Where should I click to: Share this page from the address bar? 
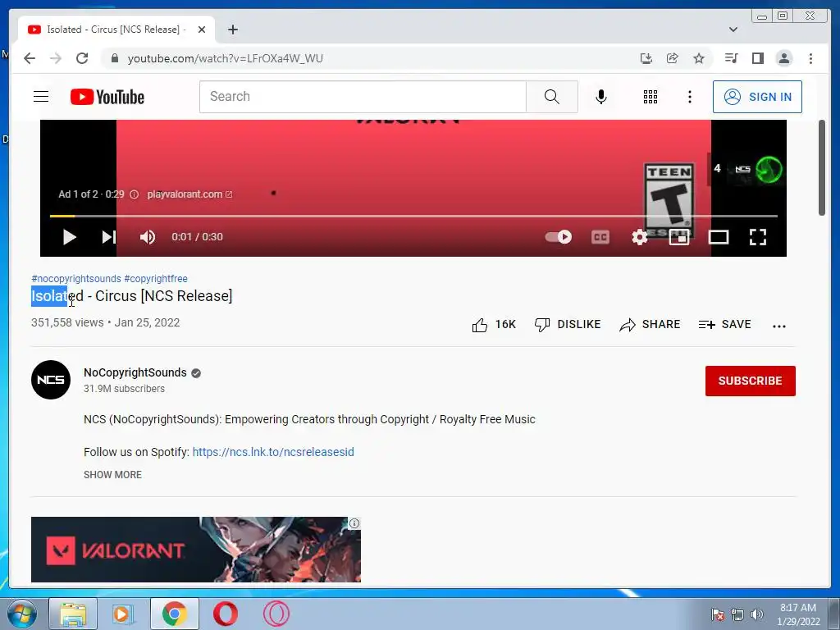[x=673, y=58]
